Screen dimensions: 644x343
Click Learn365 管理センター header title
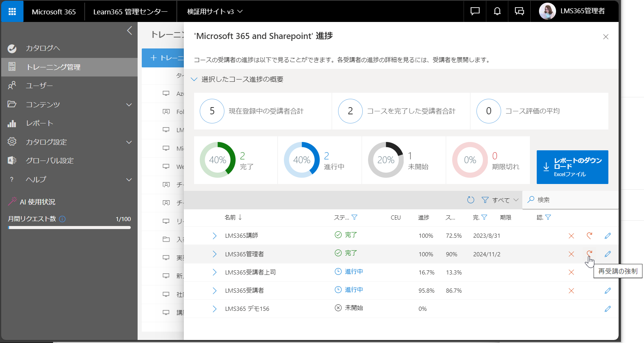pyautogui.click(x=130, y=12)
